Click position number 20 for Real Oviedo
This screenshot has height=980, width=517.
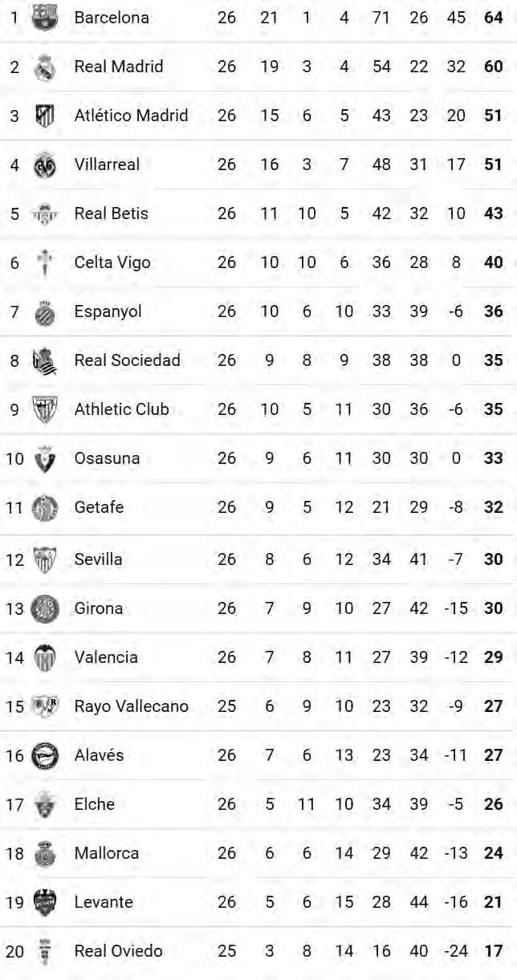(15, 951)
